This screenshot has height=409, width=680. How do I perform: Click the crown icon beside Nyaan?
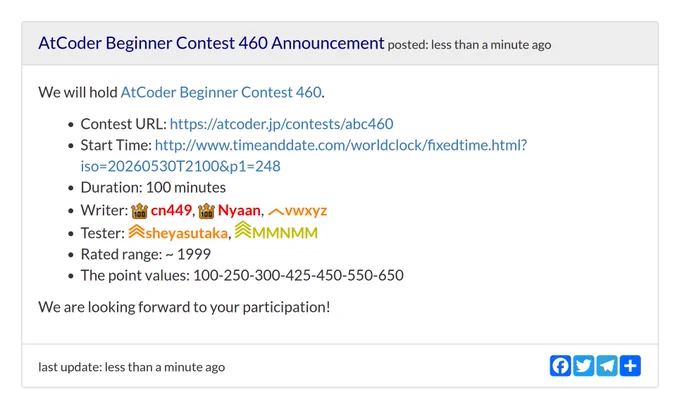point(206,211)
